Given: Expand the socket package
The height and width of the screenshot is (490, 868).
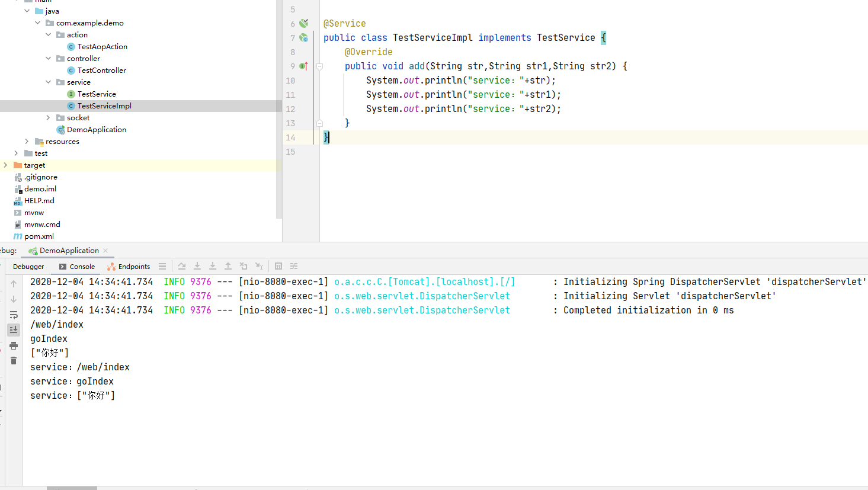Looking at the screenshot, I should [x=49, y=117].
